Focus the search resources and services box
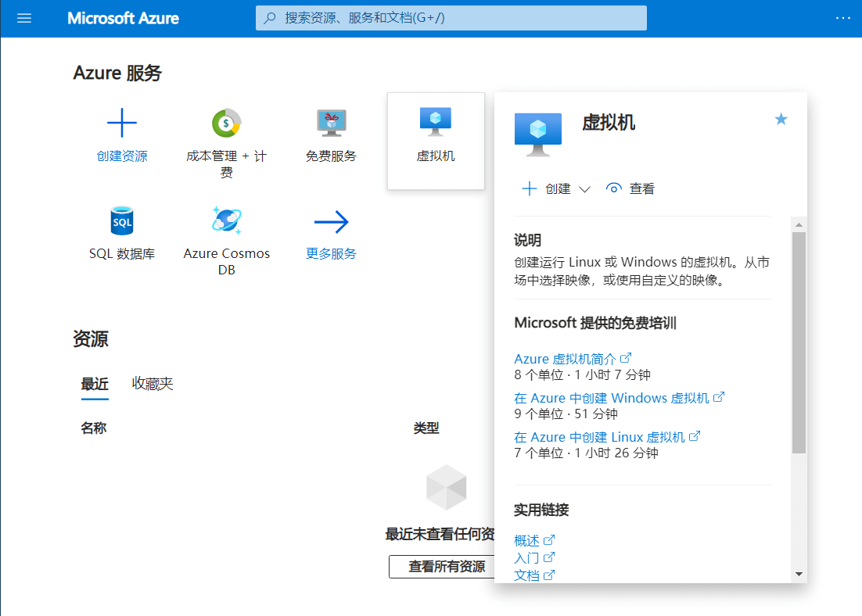862x616 pixels. pyautogui.click(x=451, y=18)
